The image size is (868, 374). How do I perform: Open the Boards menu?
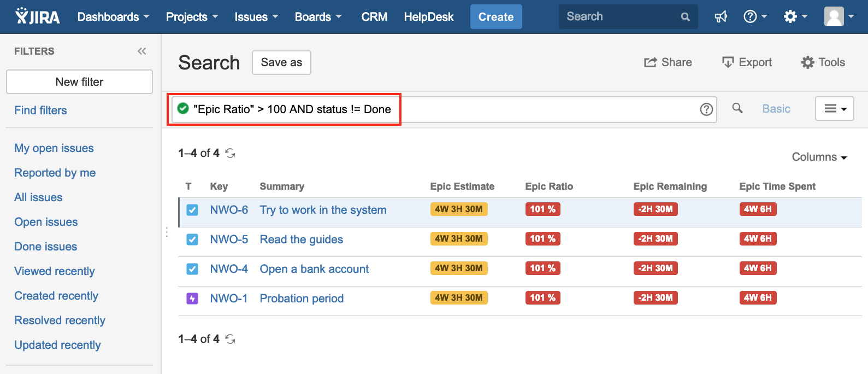point(318,17)
